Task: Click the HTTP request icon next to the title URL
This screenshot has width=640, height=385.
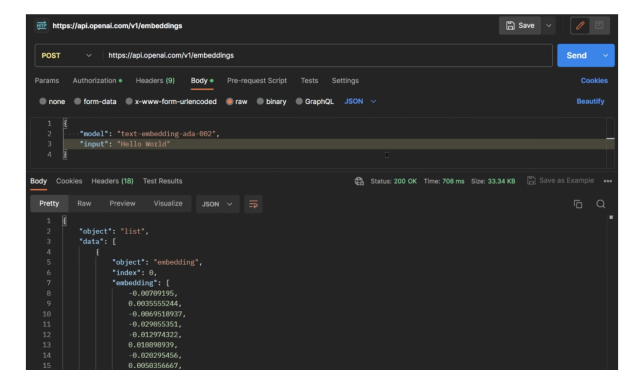Action: tap(41, 26)
